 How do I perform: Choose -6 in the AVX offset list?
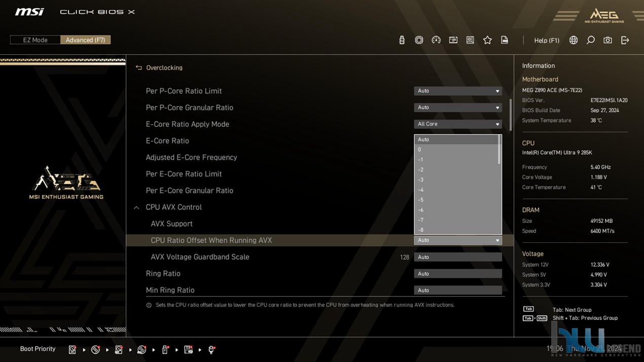tap(456, 210)
